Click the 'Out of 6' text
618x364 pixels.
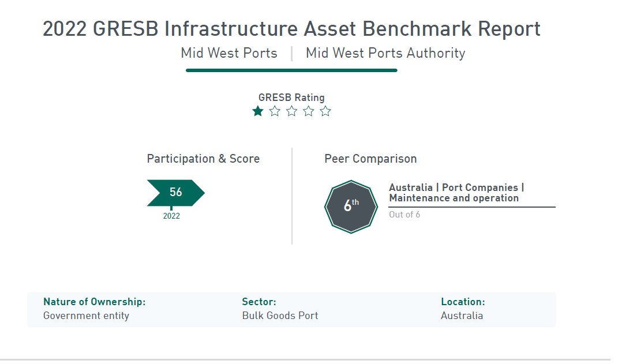click(x=404, y=215)
